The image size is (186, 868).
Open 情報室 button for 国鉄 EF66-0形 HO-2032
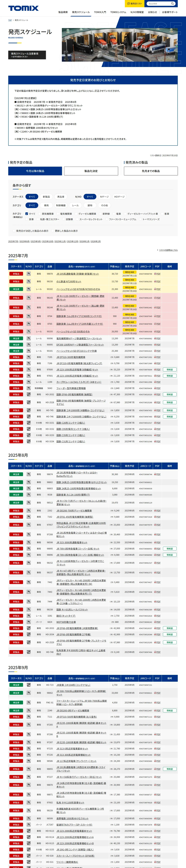click(x=170, y=395)
